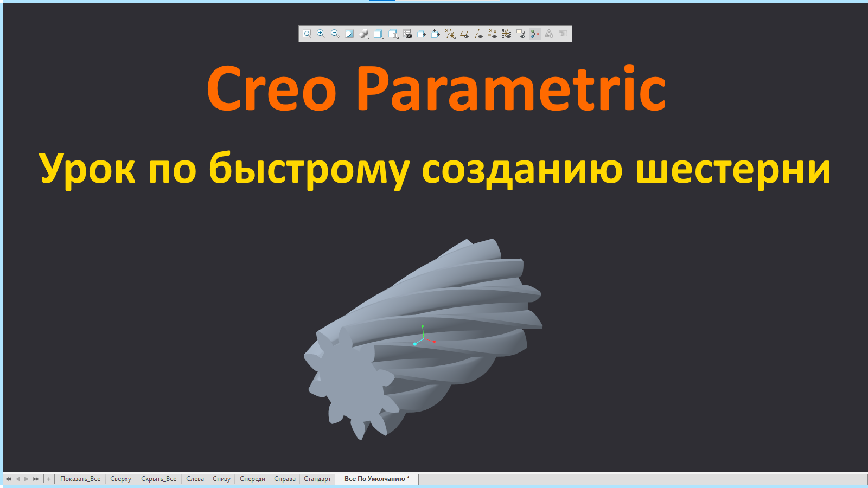Open the saved orientations cube dropdown

[x=379, y=34]
